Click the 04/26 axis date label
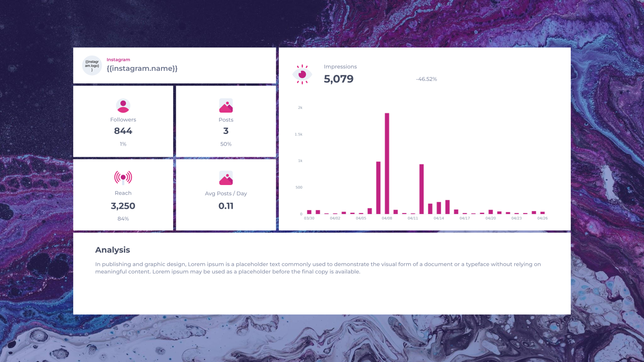 coord(543,218)
